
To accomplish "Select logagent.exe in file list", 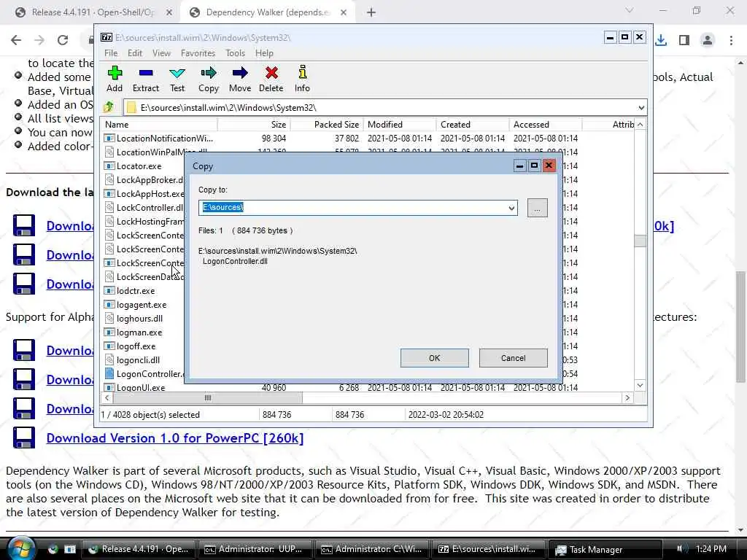I will point(142,304).
